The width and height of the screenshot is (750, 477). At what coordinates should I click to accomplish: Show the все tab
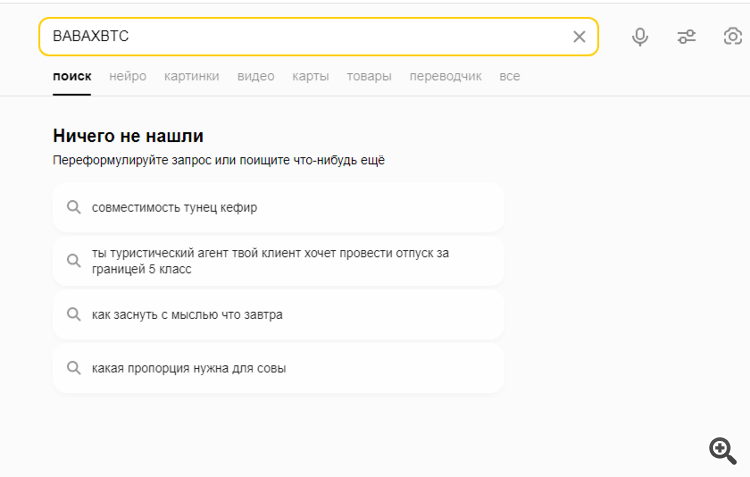click(509, 76)
